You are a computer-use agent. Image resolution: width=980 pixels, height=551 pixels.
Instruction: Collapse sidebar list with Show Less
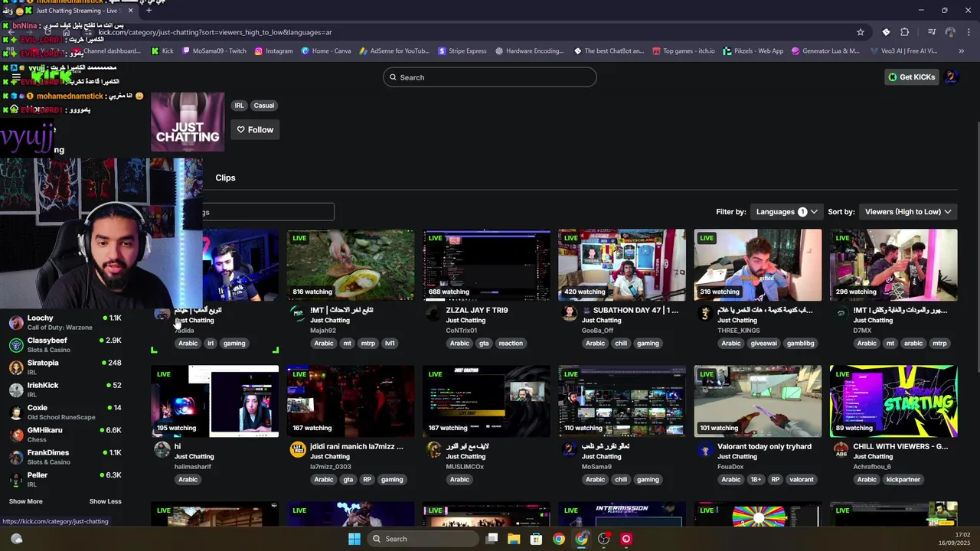(x=105, y=501)
